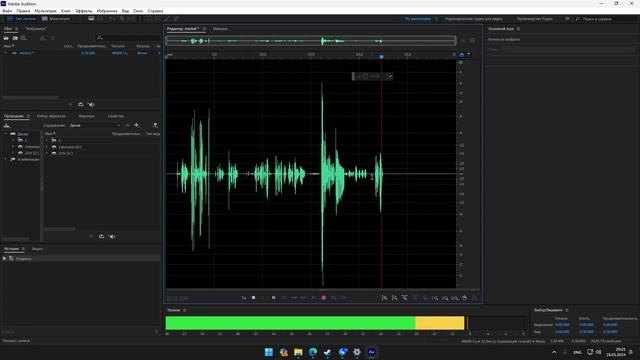Click Zoom Out Amplitude icon
The image size is (640, 360).
tap(394, 298)
